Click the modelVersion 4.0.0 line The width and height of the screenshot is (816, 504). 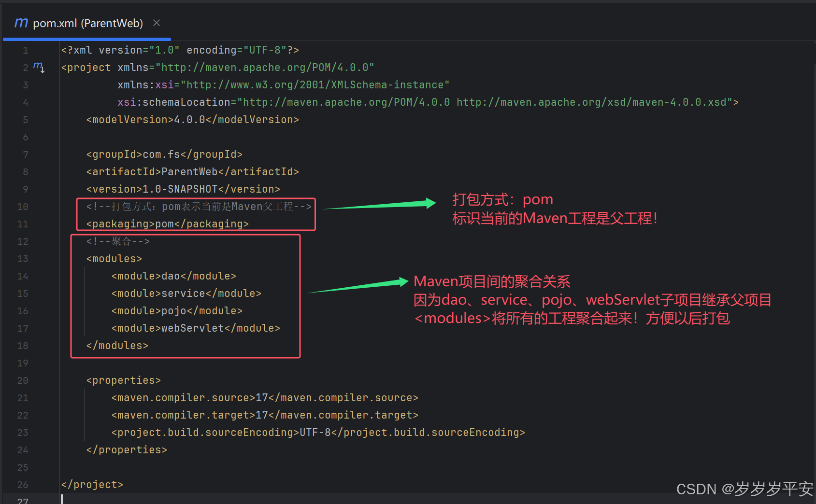tap(193, 120)
